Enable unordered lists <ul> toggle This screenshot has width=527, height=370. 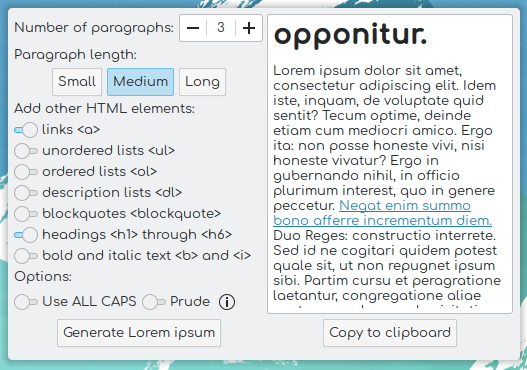coord(26,151)
